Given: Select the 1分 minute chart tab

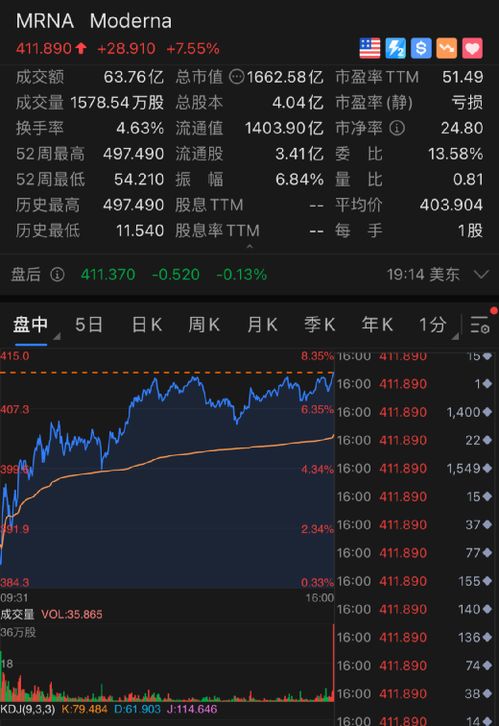Looking at the screenshot, I should tap(433, 325).
